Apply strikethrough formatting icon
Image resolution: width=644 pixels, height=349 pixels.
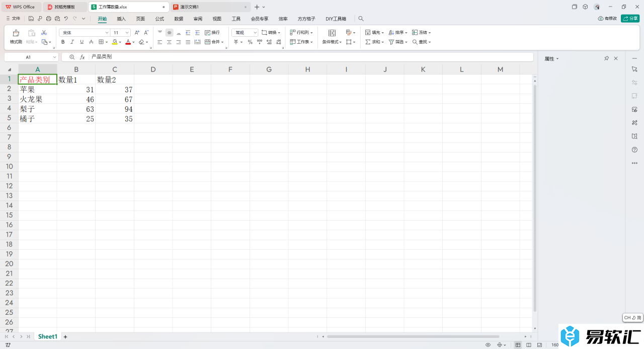91,42
